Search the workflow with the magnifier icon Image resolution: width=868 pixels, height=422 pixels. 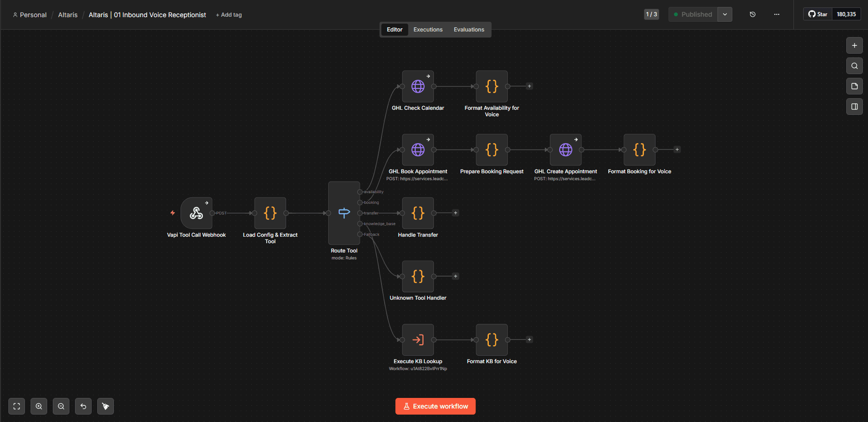click(854, 66)
